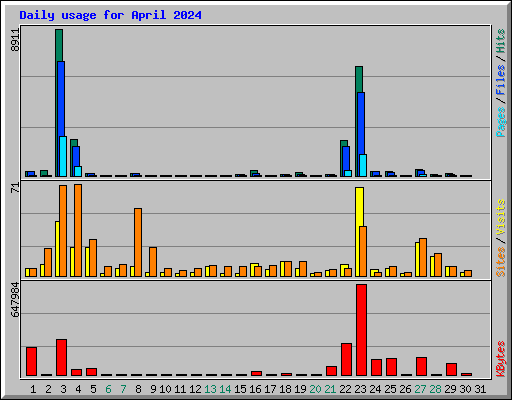Select the yellow Visits bar for day 3
This screenshot has height=400, width=512.
click(57, 249)
